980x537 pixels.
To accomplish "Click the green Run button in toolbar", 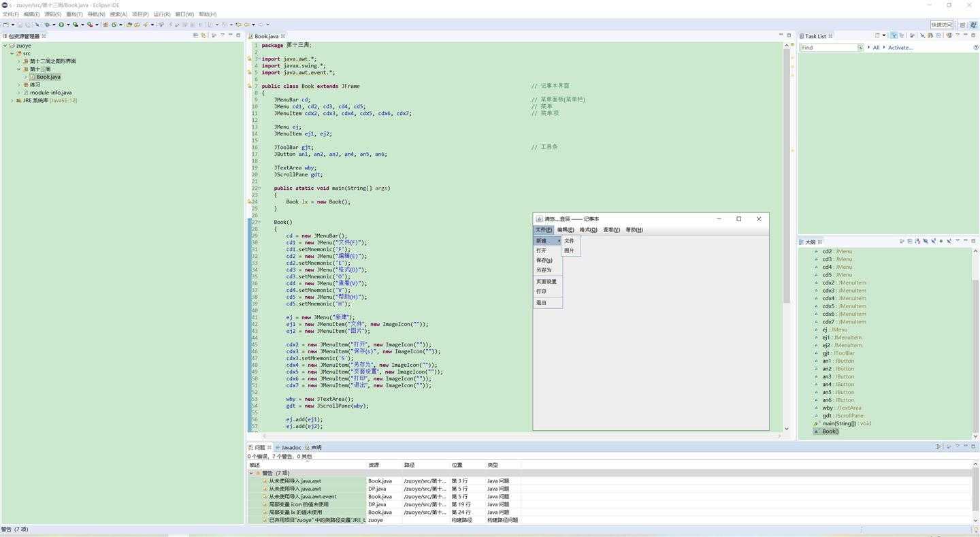I will pyautogui.click(x=61, y=25).
